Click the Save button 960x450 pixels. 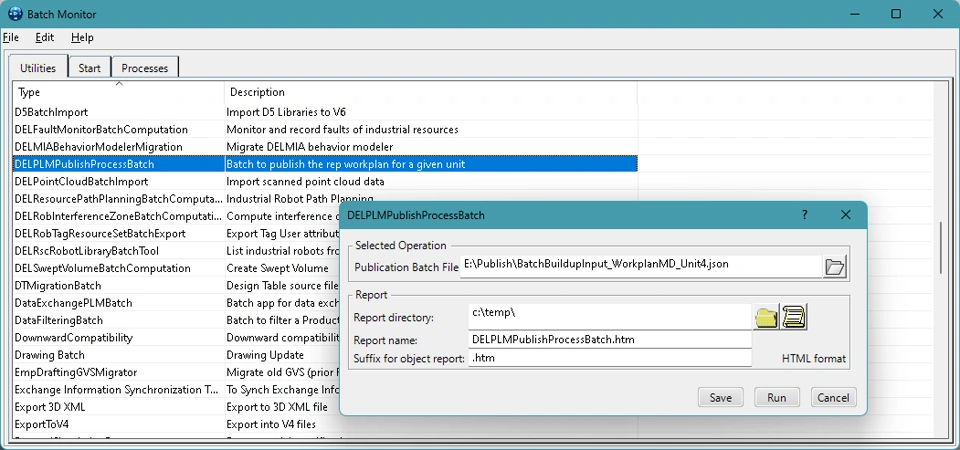[x=720, y=397]
